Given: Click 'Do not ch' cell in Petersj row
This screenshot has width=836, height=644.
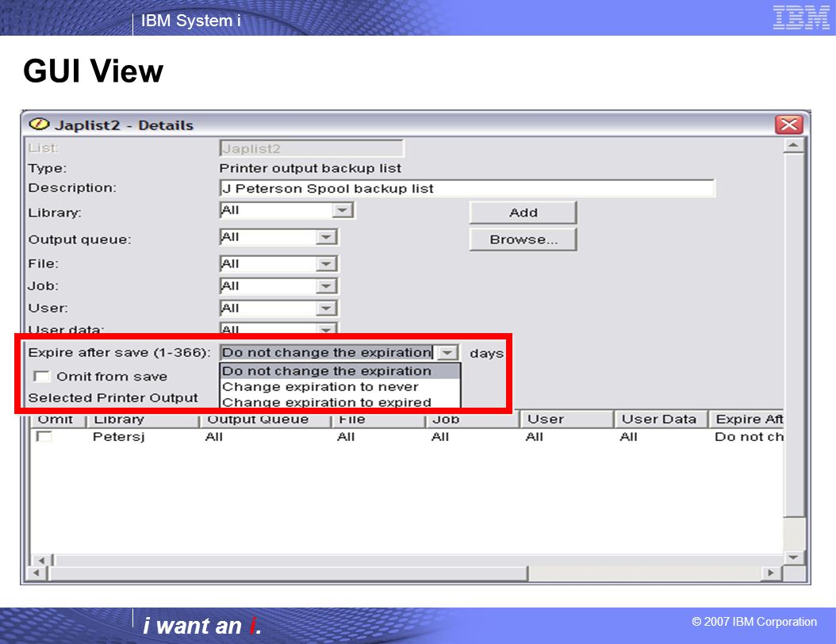Looking at the screenshot, I should tap(749, 437).
